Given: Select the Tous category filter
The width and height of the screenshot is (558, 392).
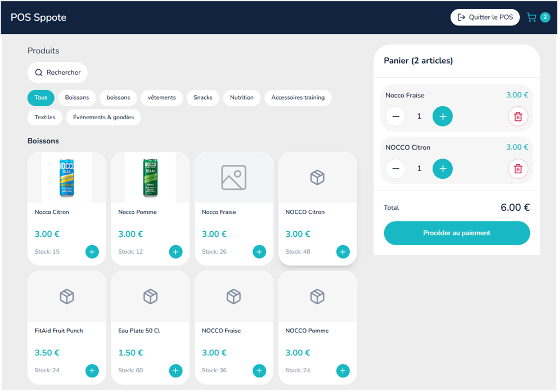Looking at the screenshot, I should coord(41,97).
